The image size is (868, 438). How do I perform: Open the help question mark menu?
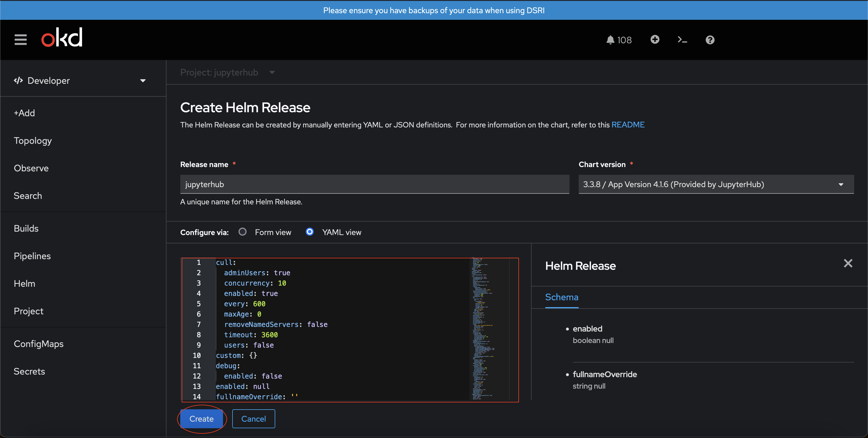click(x=710, y=40)
